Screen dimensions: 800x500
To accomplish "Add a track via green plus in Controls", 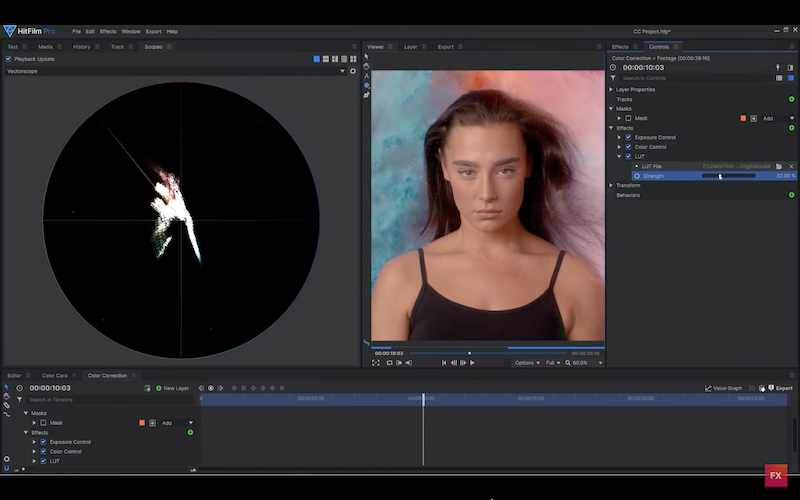I will [792, 99].
